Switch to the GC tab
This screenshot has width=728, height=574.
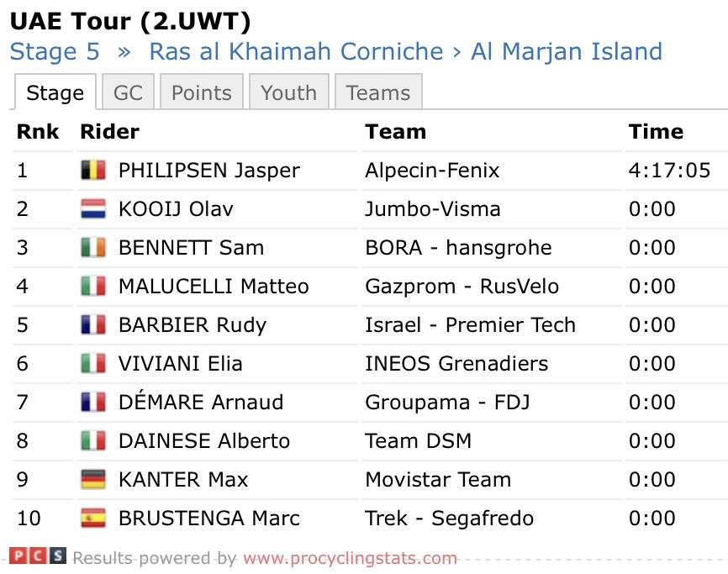click(x=128, y=92)
